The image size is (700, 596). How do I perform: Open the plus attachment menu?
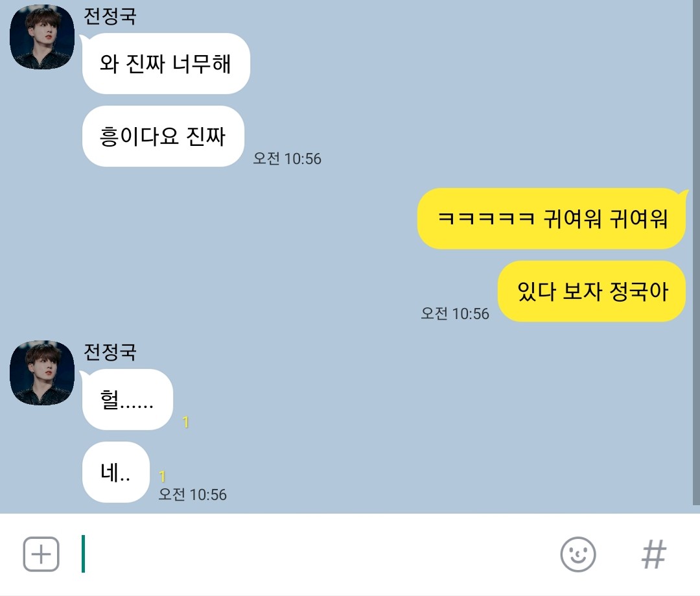(x=41, y=554)
